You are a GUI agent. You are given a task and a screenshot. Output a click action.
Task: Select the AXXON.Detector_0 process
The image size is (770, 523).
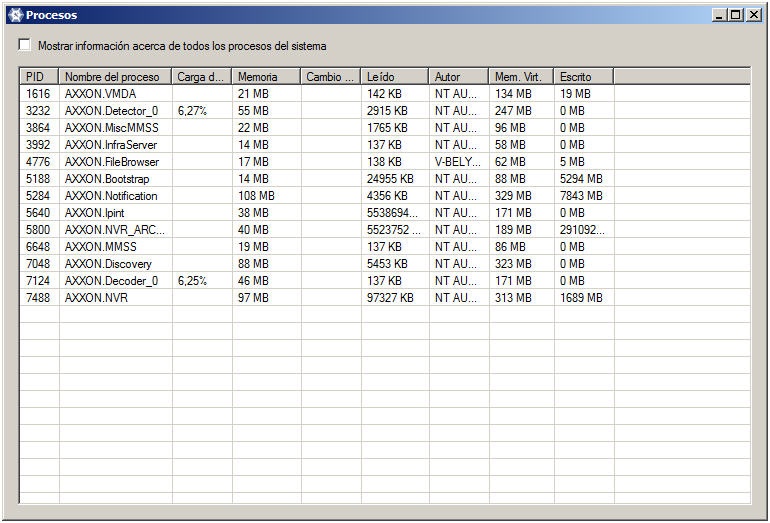tap(111, 111)
